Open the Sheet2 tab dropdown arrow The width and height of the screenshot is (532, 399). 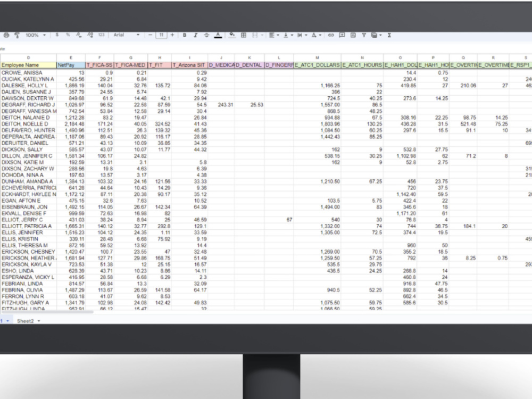[39, 321]
